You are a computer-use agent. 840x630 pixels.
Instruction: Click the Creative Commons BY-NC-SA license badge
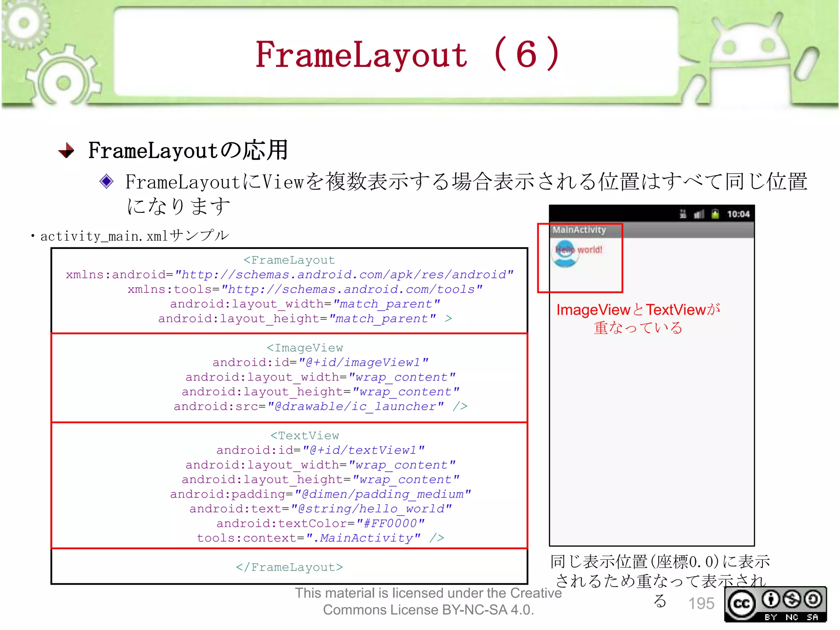click(775, 605)
